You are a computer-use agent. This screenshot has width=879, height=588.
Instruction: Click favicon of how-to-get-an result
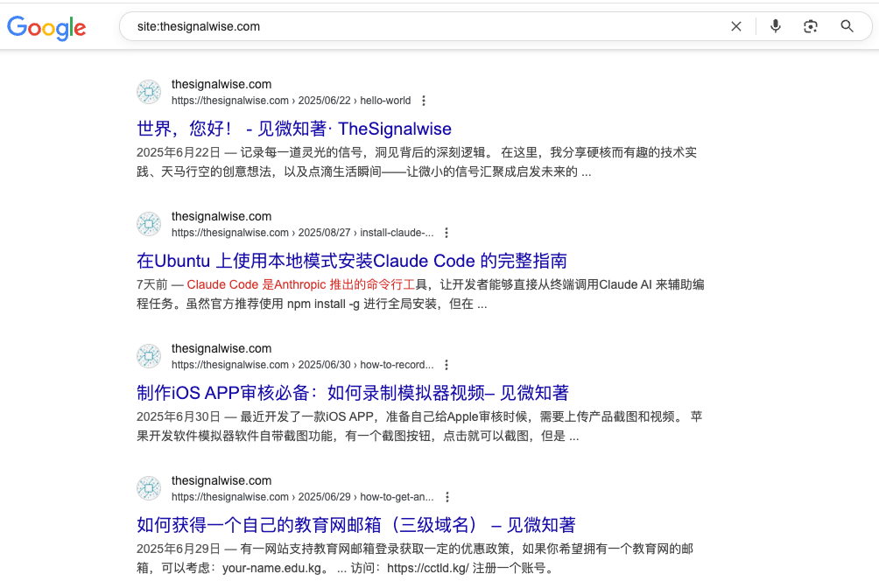click(149, 488)
